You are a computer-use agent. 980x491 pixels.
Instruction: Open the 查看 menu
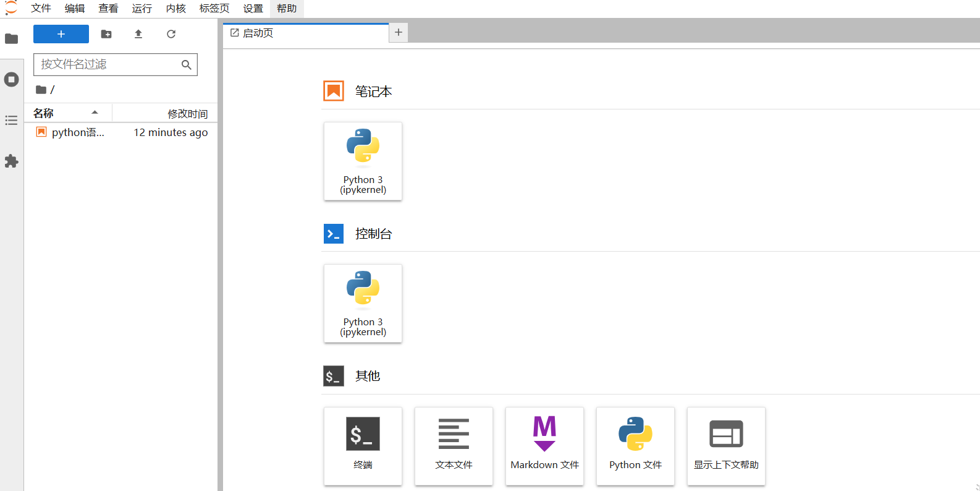tap(108, 8)
